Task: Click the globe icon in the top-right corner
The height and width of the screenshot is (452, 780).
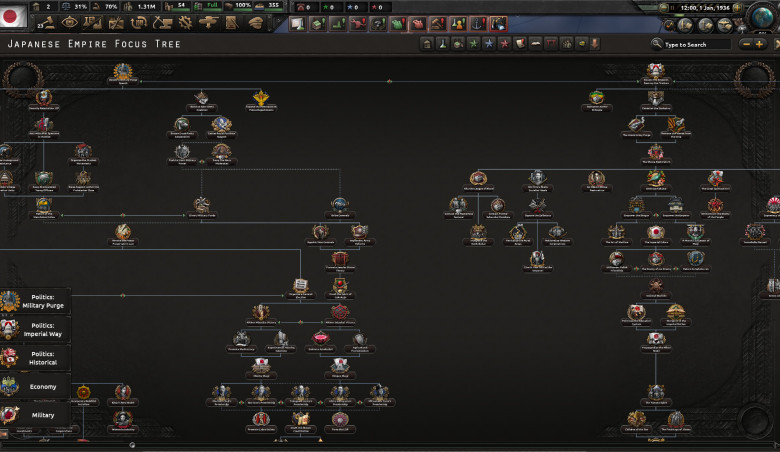Action: [x=763, y=16]
